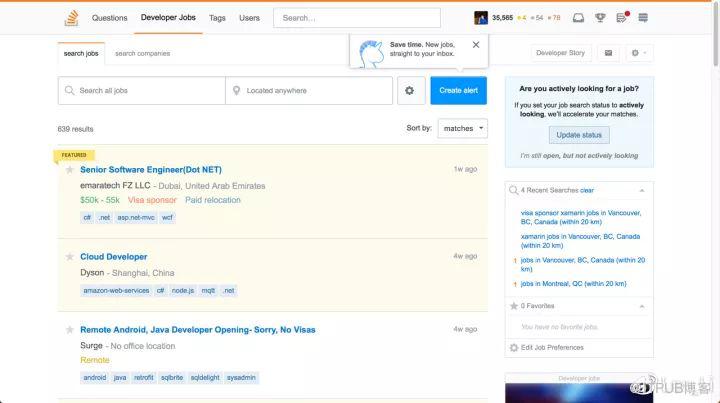Collapse the Favorites section
The width and height of the screenshot is (720, 403).
(x=642, y=306)
